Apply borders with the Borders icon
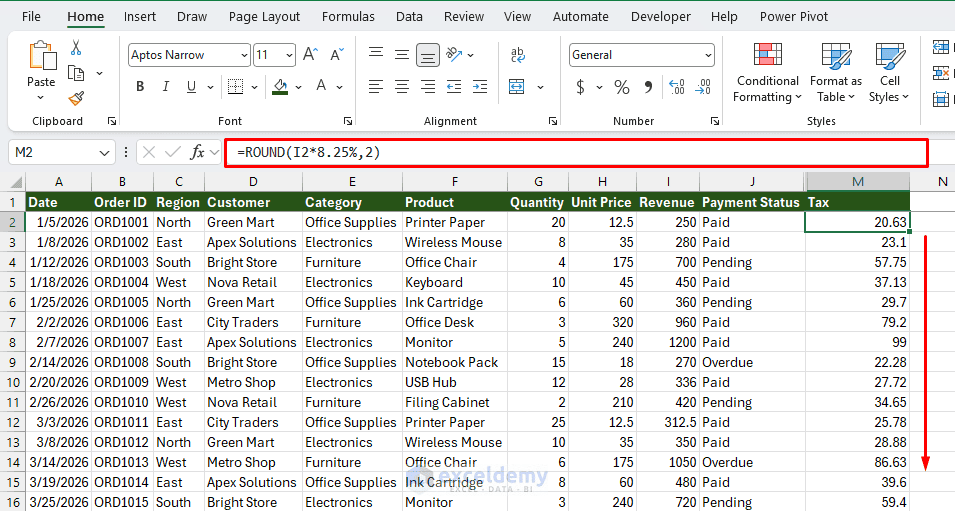This screenshot has width=955, height=511. [x=235, y=86]
